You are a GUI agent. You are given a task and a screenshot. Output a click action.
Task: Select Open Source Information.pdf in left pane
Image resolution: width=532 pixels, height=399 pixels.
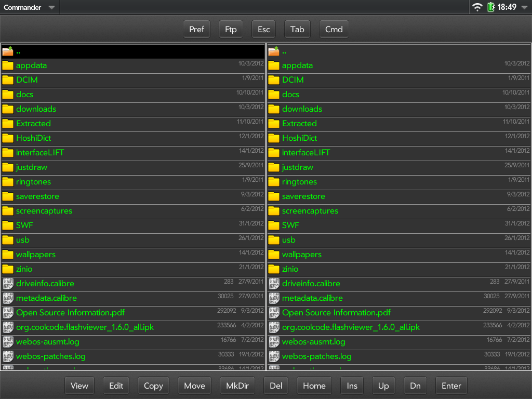[x=70, y=313]
